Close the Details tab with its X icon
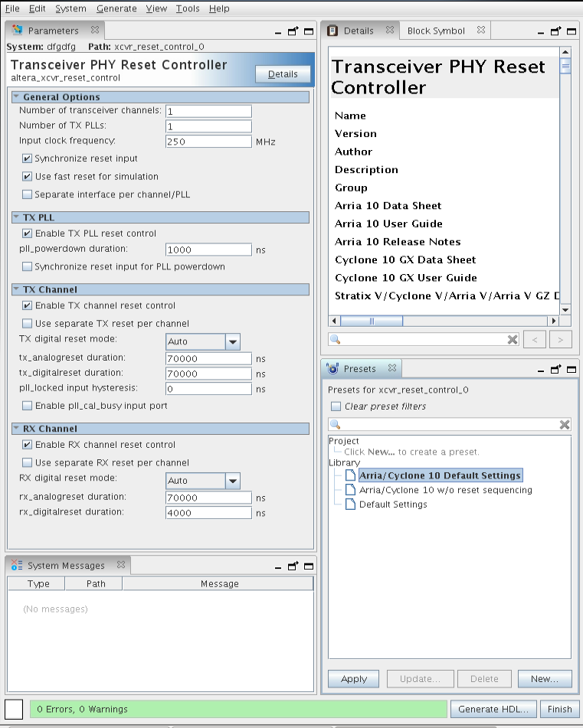583x728 pixels. pyautogui.click(x=390, y=30)
